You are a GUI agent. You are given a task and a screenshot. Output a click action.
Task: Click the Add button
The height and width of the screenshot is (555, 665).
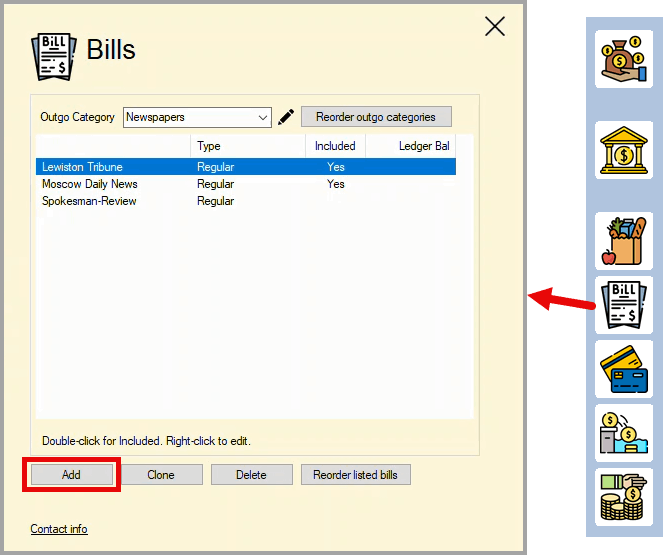pos(71,474)
